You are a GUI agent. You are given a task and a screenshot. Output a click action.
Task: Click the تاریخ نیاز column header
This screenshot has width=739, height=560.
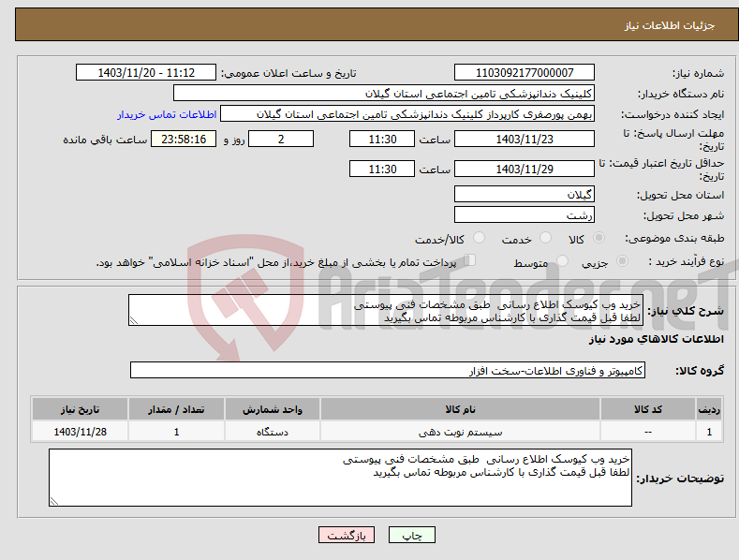pos(81,409)
